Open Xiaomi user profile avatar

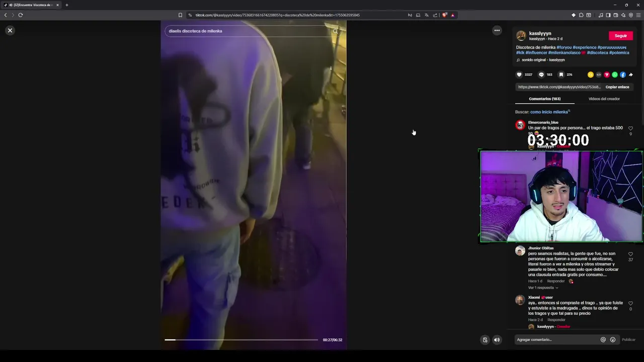(x=520, y=300)
